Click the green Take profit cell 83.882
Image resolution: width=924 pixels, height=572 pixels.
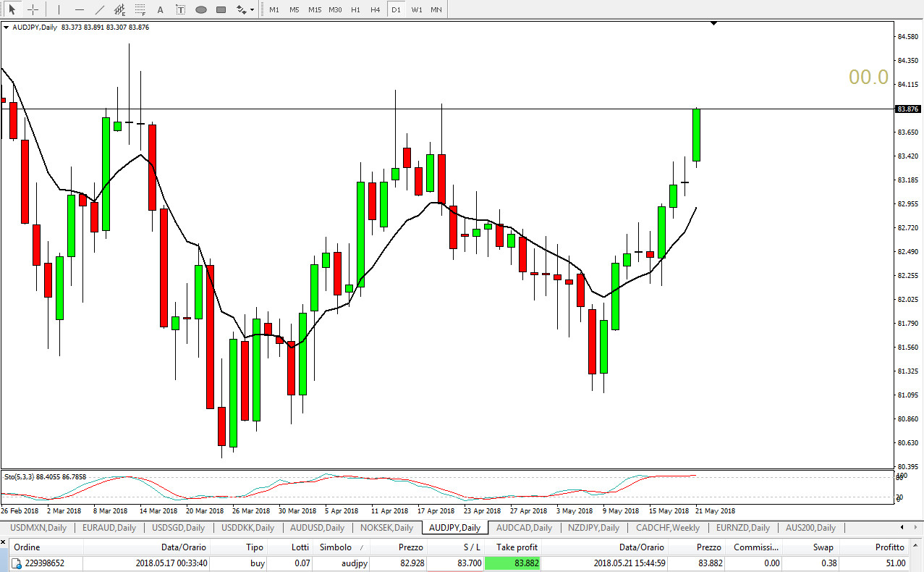point(512,563)
